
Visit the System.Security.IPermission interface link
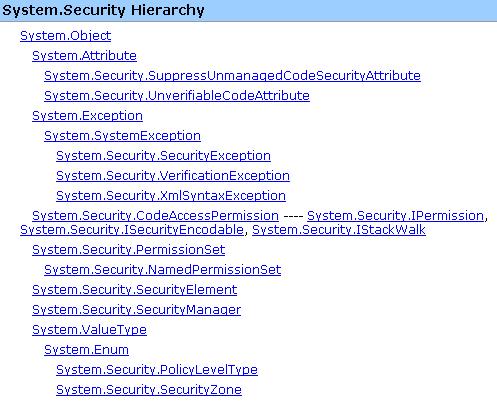click(x=395, y=216)
